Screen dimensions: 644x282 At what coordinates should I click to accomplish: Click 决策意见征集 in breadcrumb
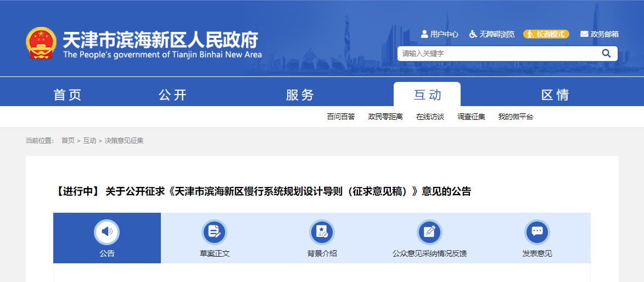124,141
